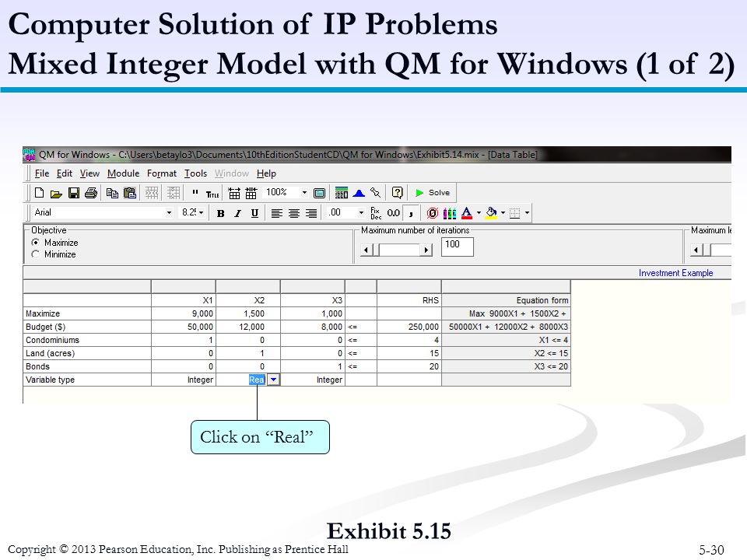Click the maximum iterations field showing 100
Image resolution: width=747 pixels, height=560 pixels.
pos(458,247)
